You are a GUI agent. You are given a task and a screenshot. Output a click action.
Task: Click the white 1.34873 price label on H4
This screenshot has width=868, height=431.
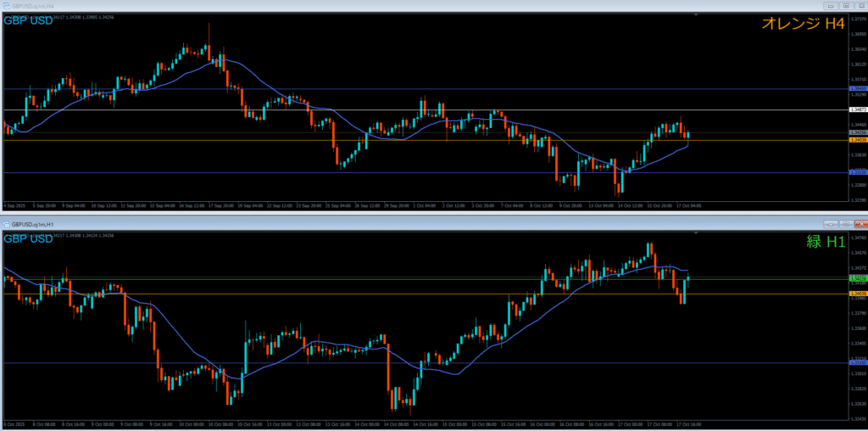(857, 109)
